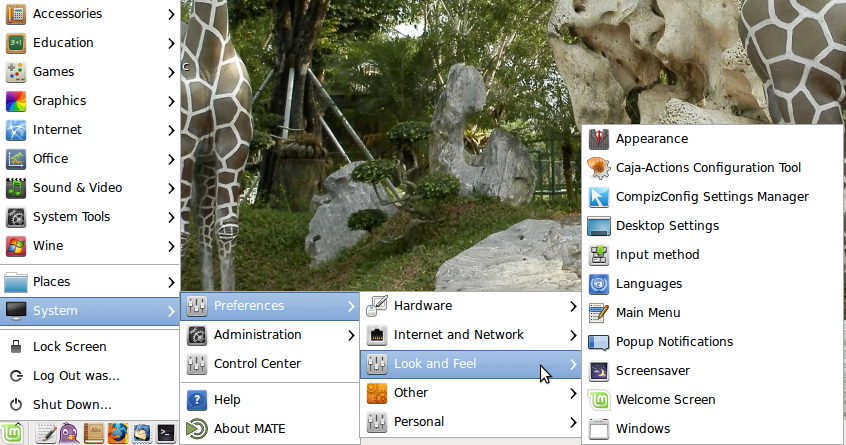Expand the Places submenu arrow
The height and width of the screenshot is (445, 846).
point(171,282)
